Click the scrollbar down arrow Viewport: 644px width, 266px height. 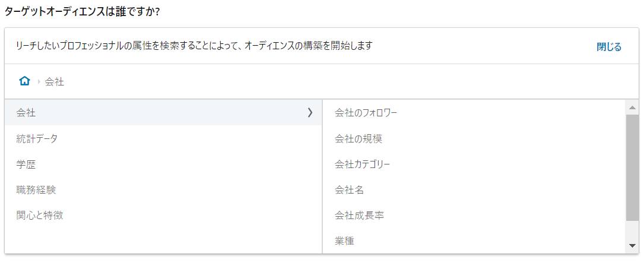click(632, 246)
